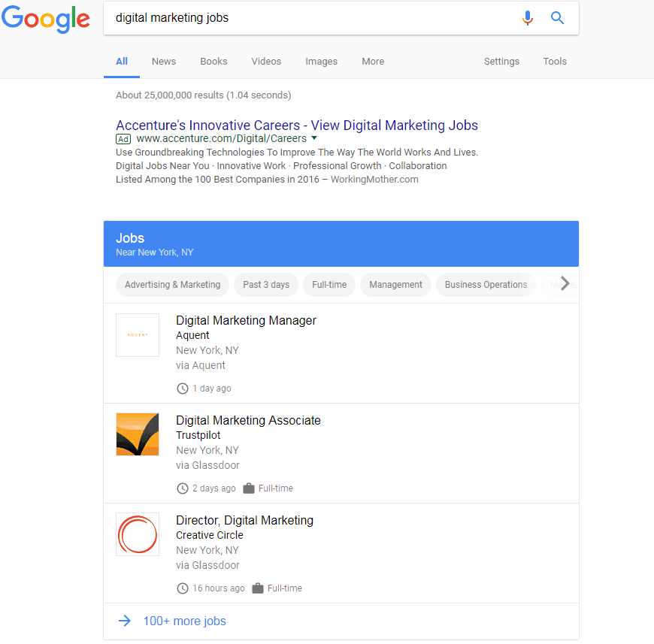Open the Director, Digital Marketing job listing

click(x=341, y=553)
